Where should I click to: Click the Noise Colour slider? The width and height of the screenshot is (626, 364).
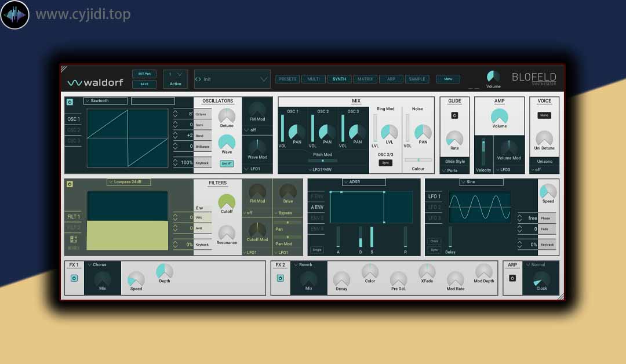(418, 160)
